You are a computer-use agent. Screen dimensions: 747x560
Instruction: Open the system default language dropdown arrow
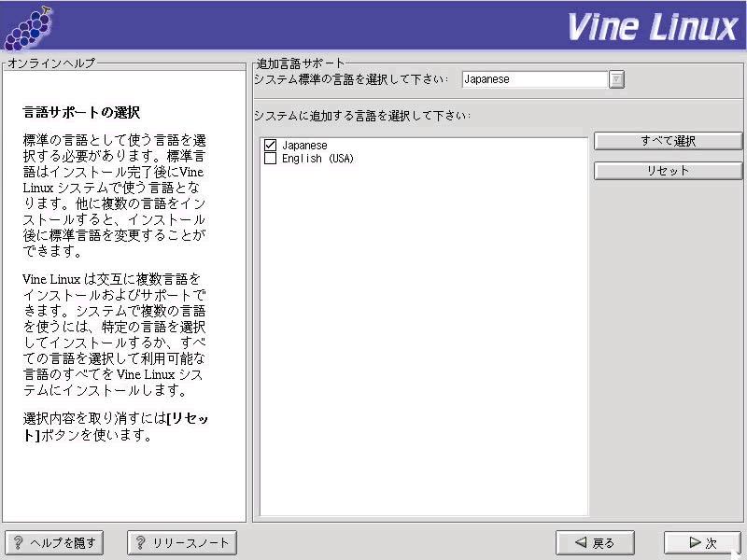point(616,79)
